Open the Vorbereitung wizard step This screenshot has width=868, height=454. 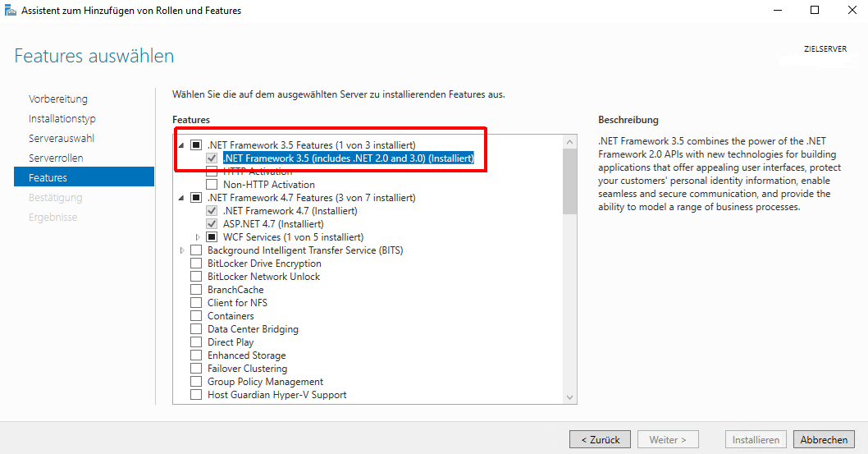tap(58, 99)
